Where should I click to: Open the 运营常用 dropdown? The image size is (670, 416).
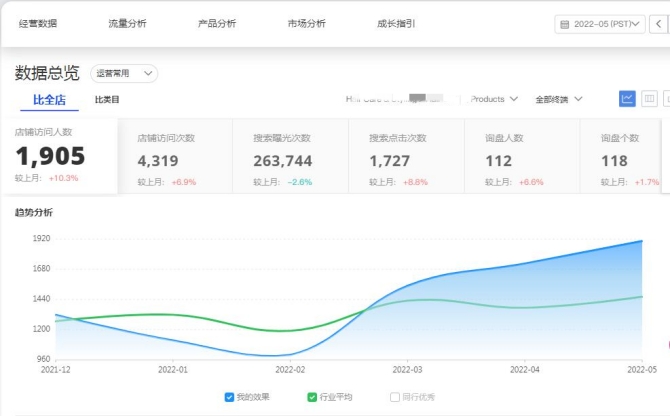point(124,73)
